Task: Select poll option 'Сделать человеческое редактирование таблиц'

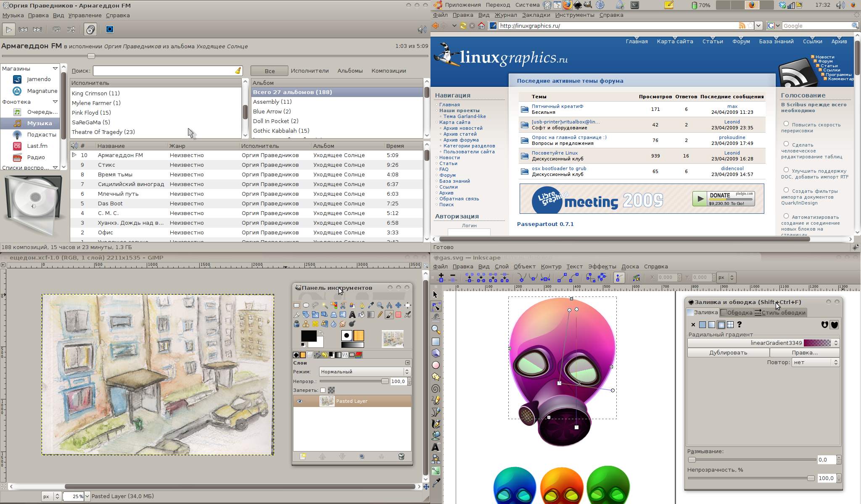Action: click(x=786, y=144)
